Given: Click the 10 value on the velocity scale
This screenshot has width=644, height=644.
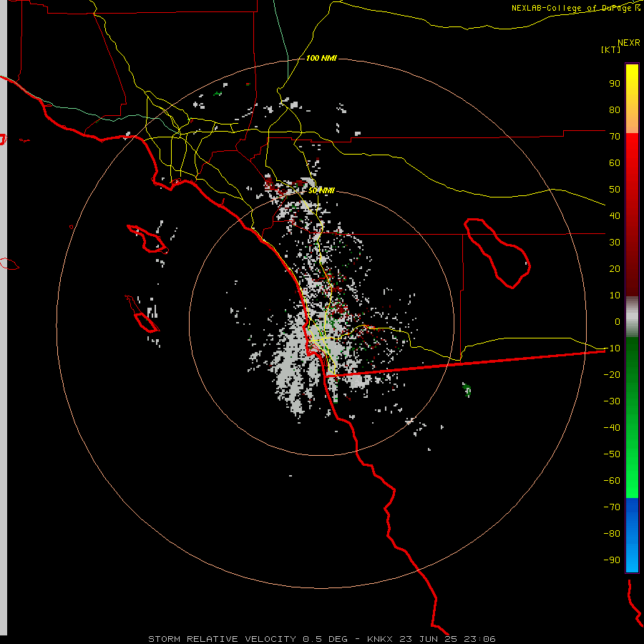Looking at the screenshot, I should pyautogui.click(x=615, y=296).
